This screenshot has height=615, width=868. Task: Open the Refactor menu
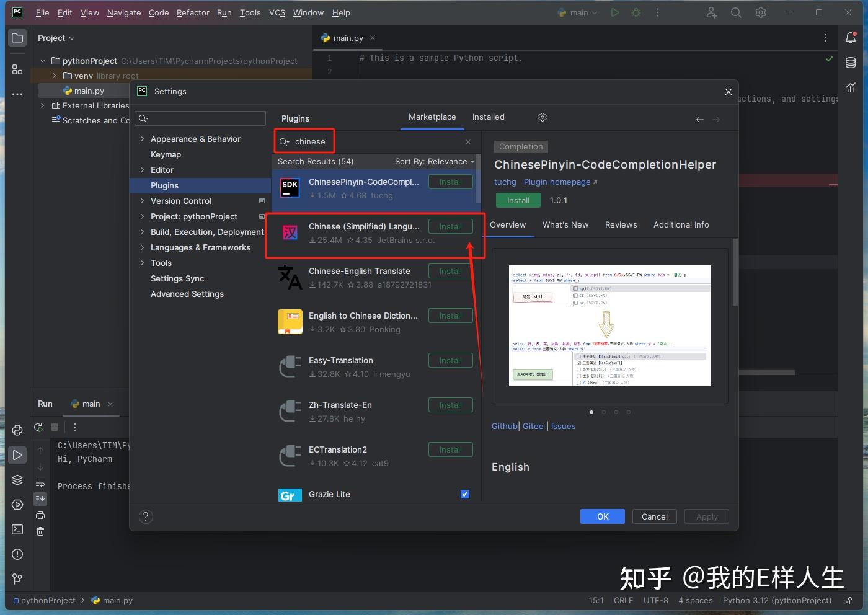click(x=193, y=12)
